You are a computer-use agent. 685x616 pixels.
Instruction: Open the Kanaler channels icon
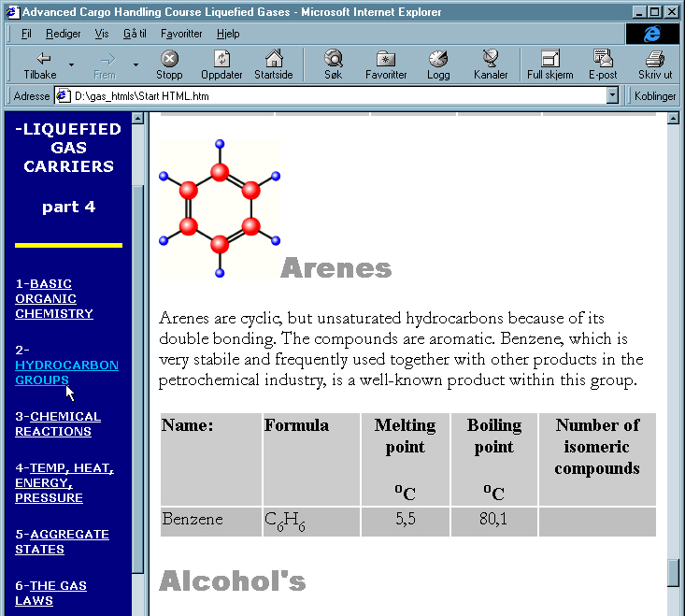tap(491, 64)
